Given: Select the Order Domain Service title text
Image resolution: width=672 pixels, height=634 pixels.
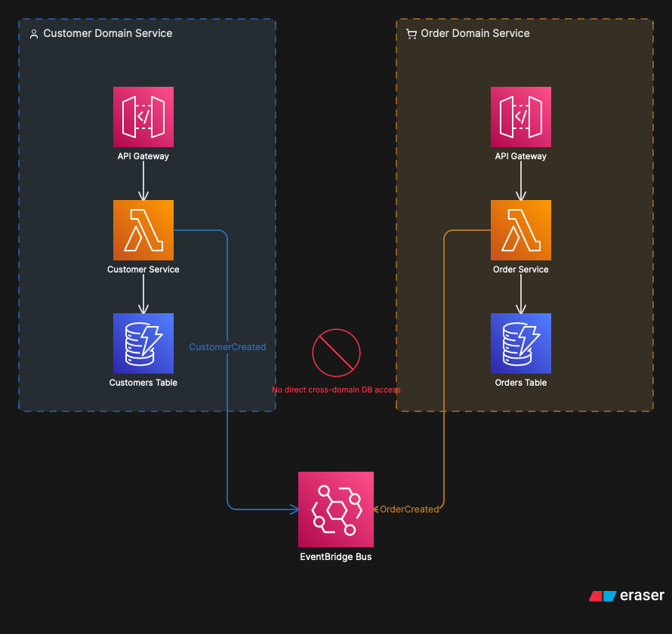Looking at the screenshot, I should 475,33.
